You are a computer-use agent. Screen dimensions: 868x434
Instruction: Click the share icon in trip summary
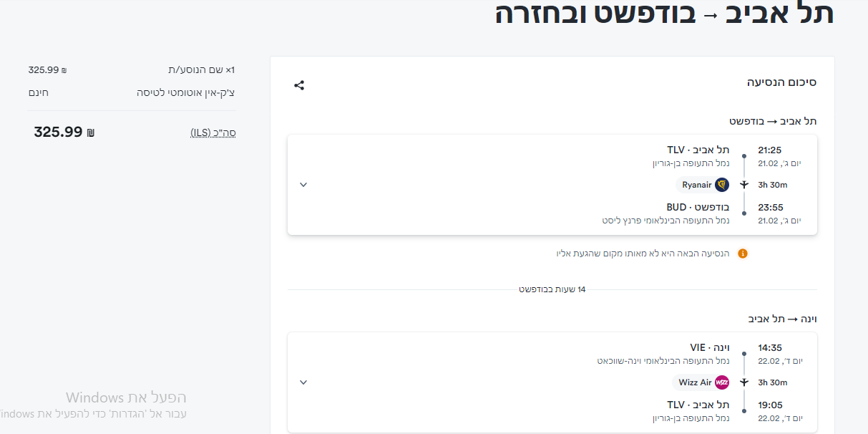299,85
